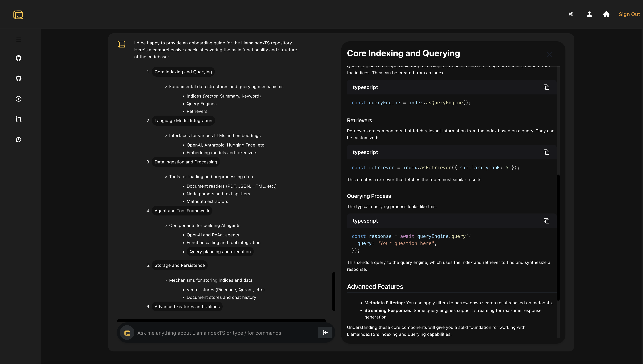This screenshot has width=643, height=364.
Task: Send the message with arrow button
Action: click(x=325, y=333)
